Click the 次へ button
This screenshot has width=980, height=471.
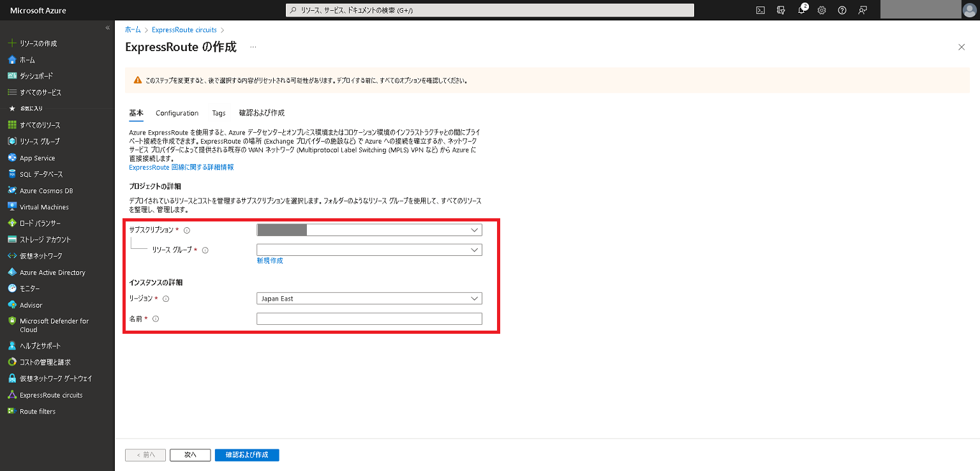pyautogui.click(x=190, y=455)
